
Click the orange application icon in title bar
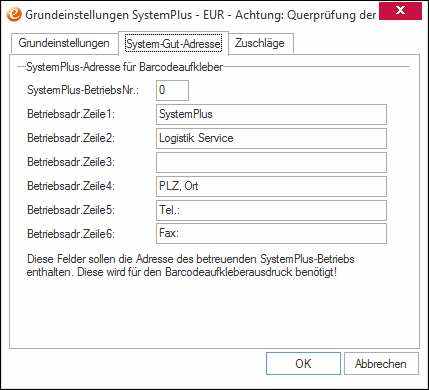[15, 14]
